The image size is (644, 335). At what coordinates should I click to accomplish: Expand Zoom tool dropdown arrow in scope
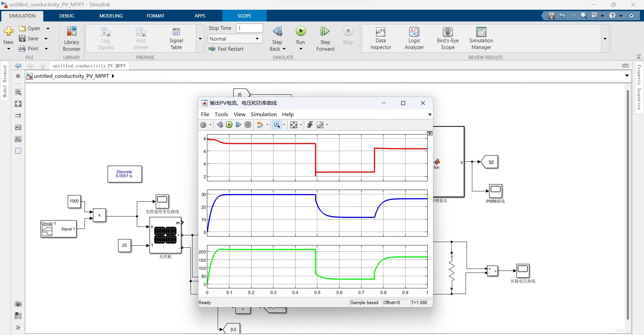(284, 125)
